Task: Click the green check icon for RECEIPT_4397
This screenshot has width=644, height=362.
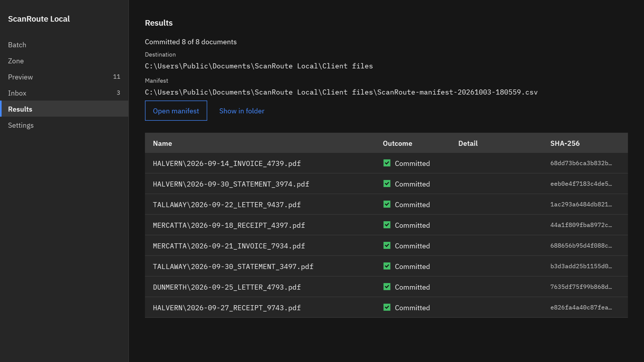Action: pos(387,225)
